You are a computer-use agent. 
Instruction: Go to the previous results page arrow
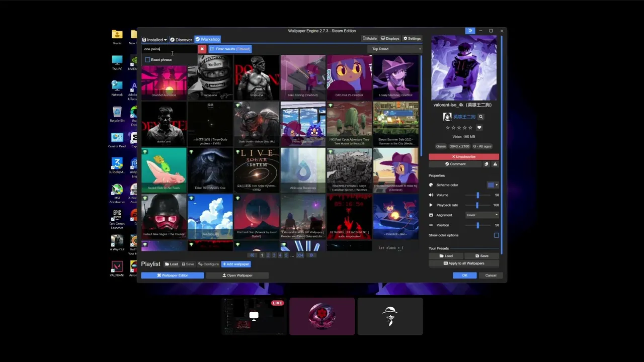click(253, 255)
